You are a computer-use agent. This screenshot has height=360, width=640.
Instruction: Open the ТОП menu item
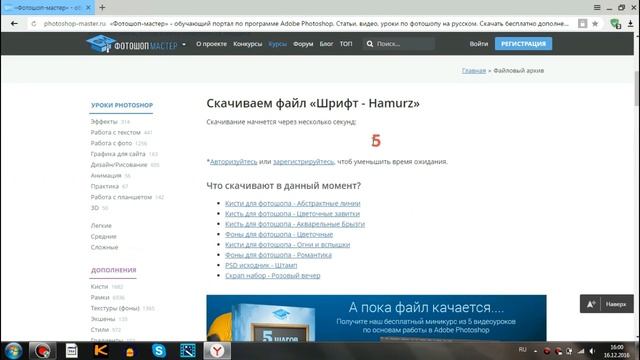pos(346,44)
